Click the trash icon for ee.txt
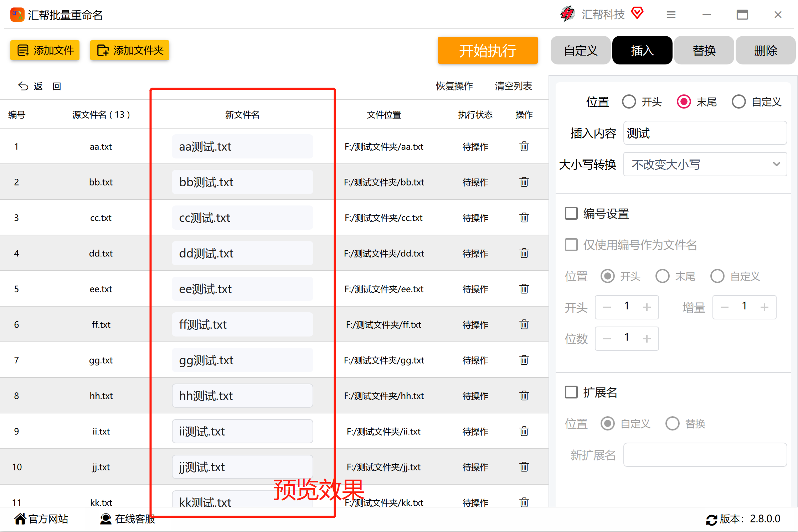 [x=524, y=289]
